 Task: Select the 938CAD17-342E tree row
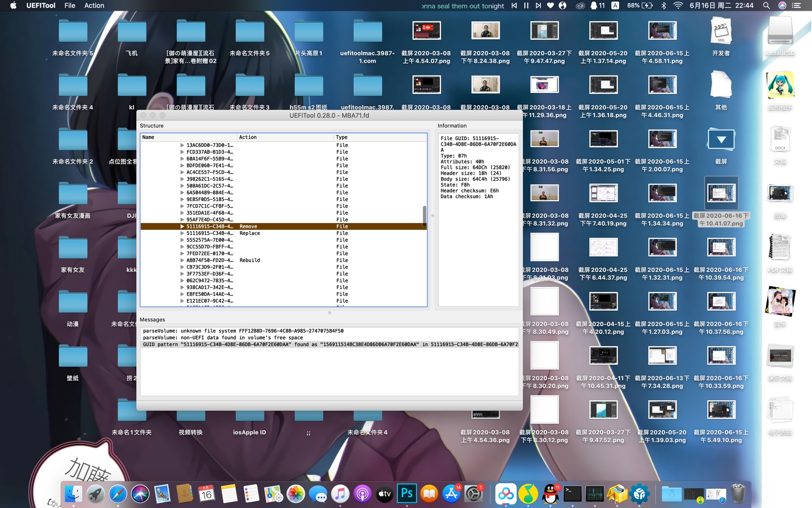click(x=284, y=287)
